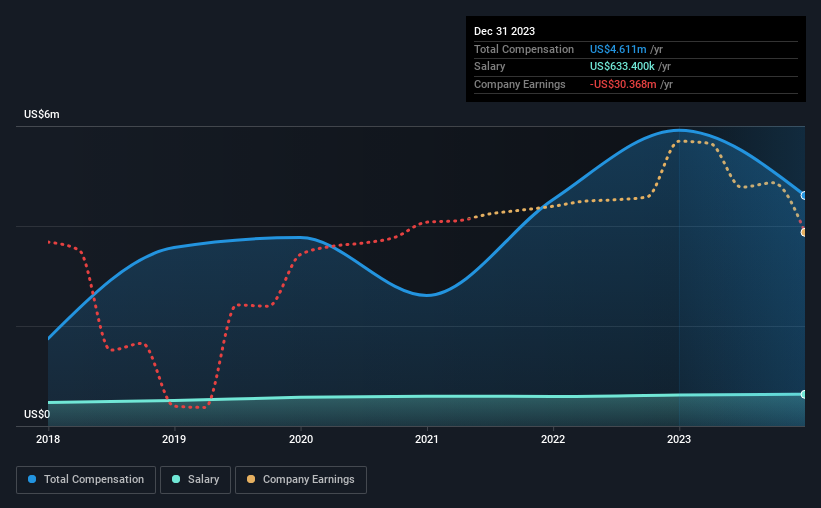This screenshot has width=821, height=508.
Task: Click the teal Salary legend dot
Action: point(176,479)
